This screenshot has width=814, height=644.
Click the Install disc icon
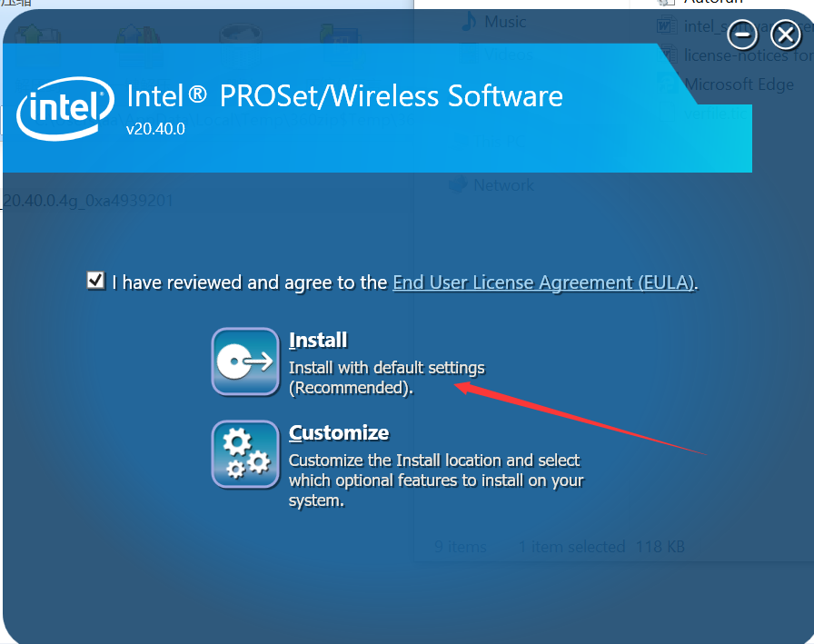(245, 362)
